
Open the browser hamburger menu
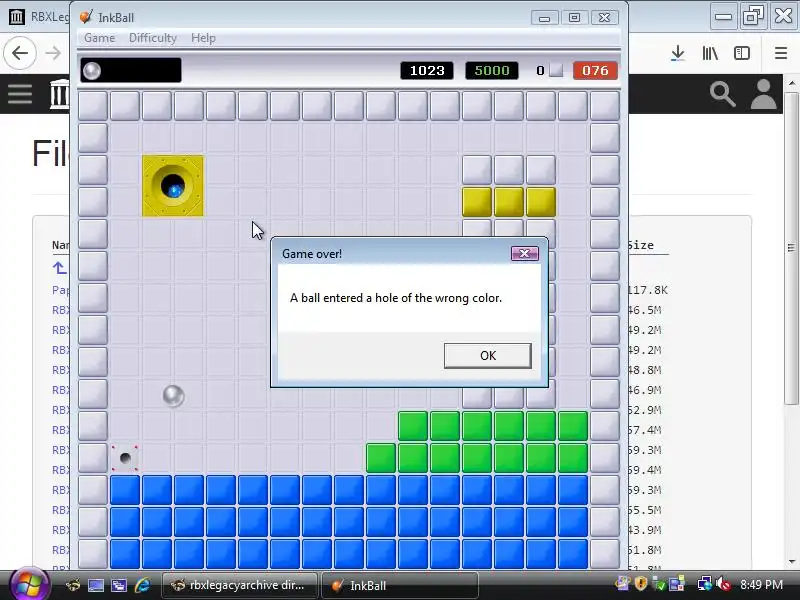[781, 53]
